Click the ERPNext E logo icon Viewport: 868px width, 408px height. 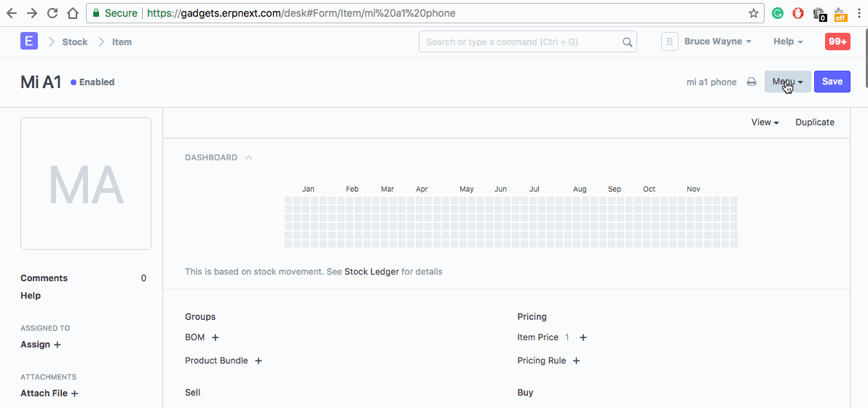[29, 42]
